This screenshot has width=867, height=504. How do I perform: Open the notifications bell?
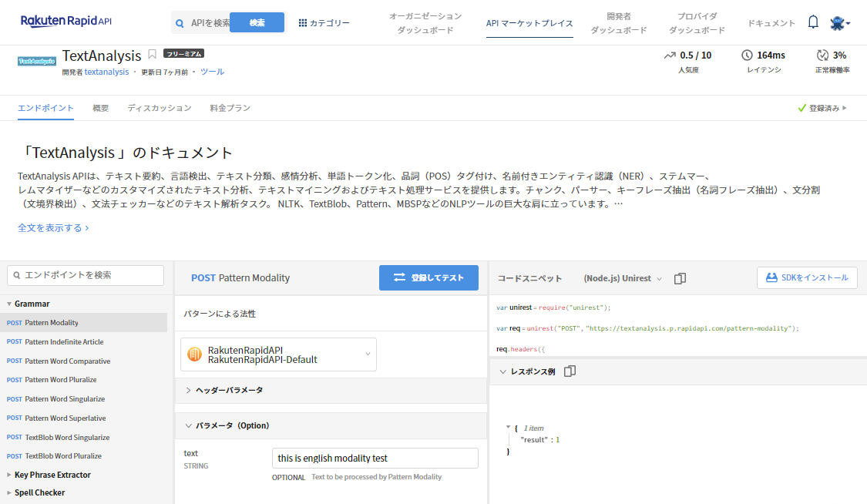(x=813, y=22)
